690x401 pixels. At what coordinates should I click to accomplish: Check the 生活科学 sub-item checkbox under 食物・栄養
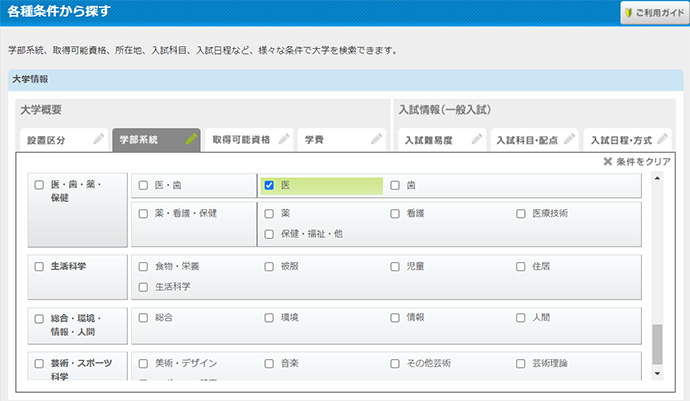point(143,287)
